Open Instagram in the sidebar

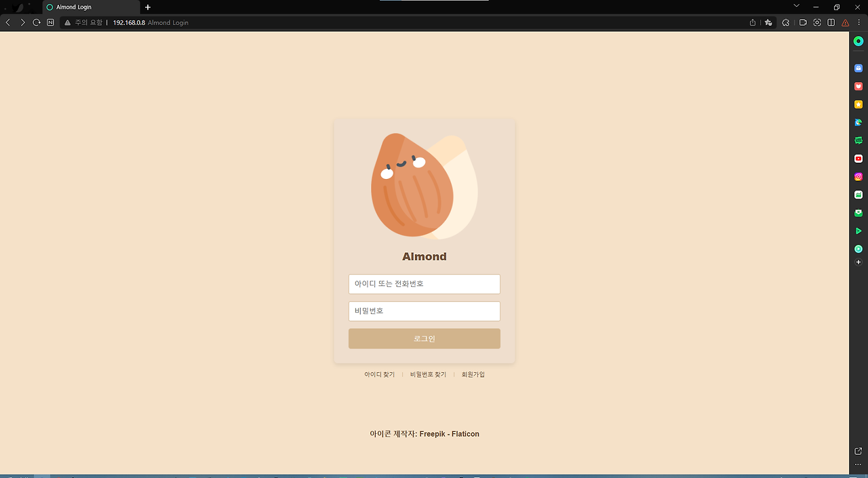click(x=859, y=176)
